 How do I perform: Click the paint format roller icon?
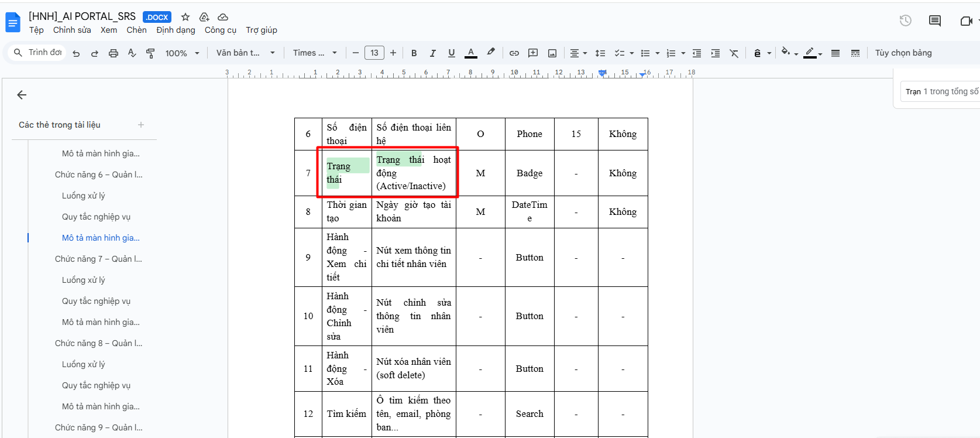(150, 53)
